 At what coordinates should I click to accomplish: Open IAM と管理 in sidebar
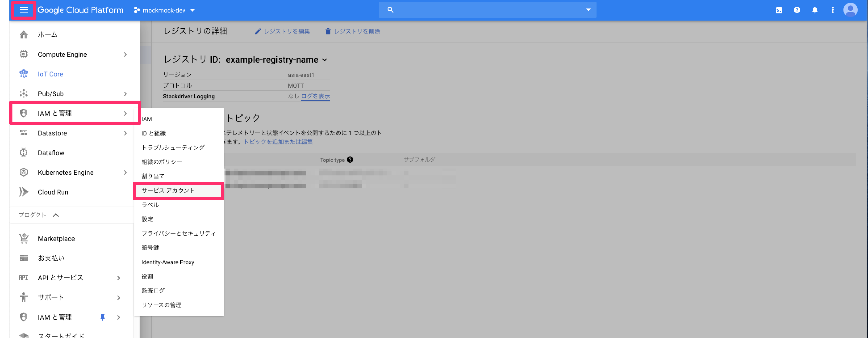click(x=75, y=113)
